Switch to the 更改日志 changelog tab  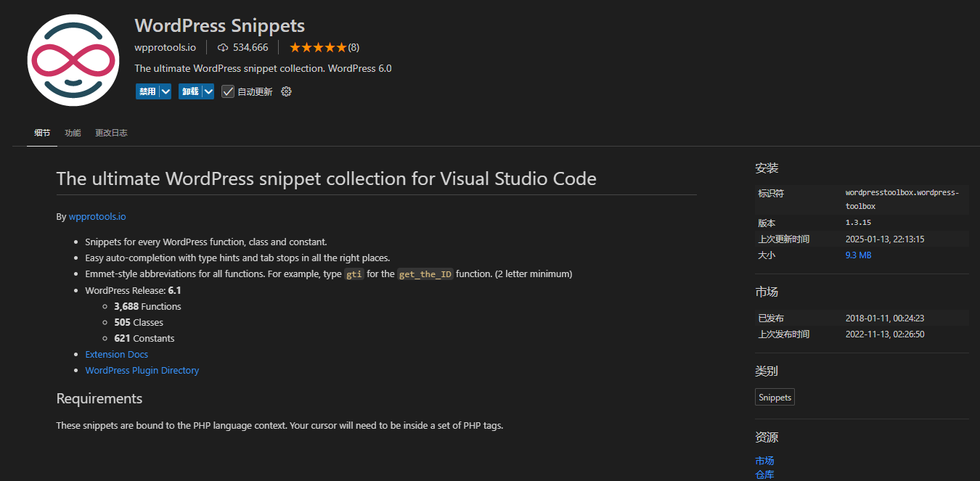point(111,133)
